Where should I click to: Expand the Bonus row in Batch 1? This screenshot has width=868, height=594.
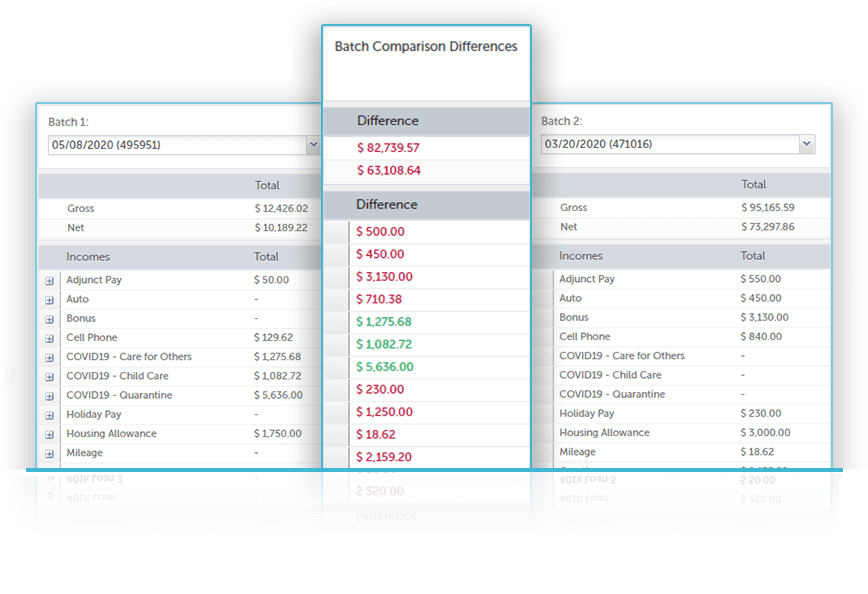pos(50,319)
